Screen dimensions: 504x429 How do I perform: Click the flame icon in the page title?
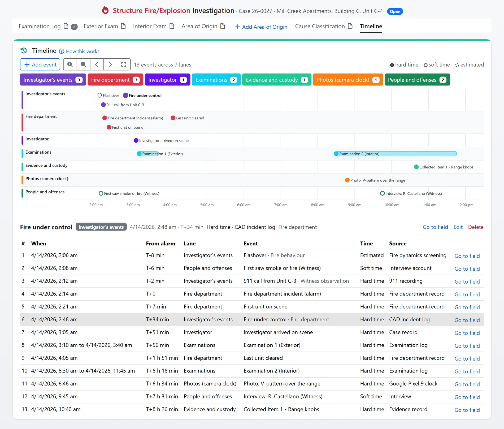pos(105,10)
